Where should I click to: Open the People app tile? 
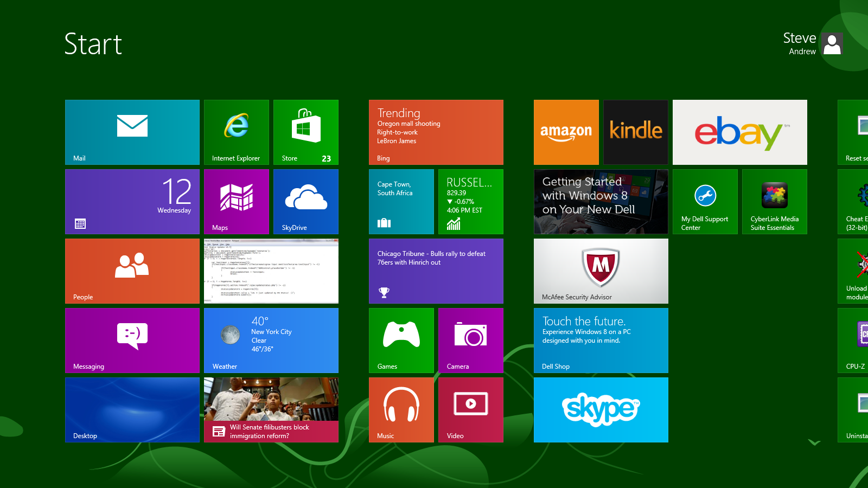[132, 271]
